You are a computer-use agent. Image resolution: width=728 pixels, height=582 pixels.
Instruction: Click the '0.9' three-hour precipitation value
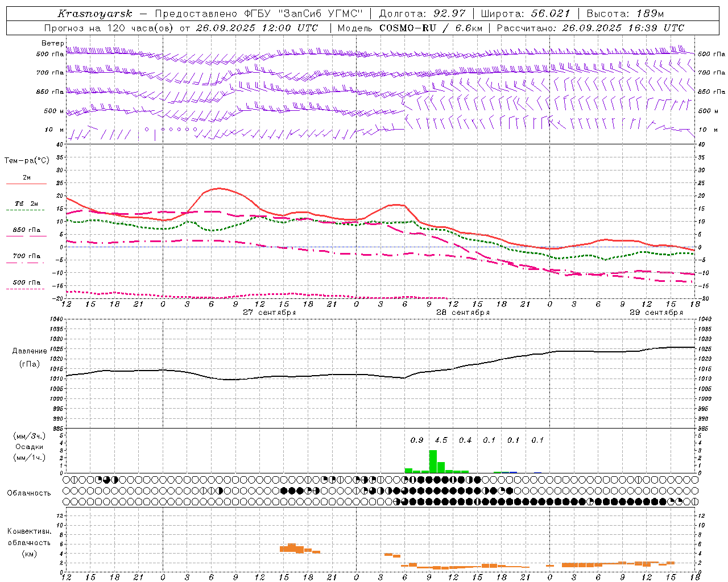pyautogui.click(x=417, y=440)
